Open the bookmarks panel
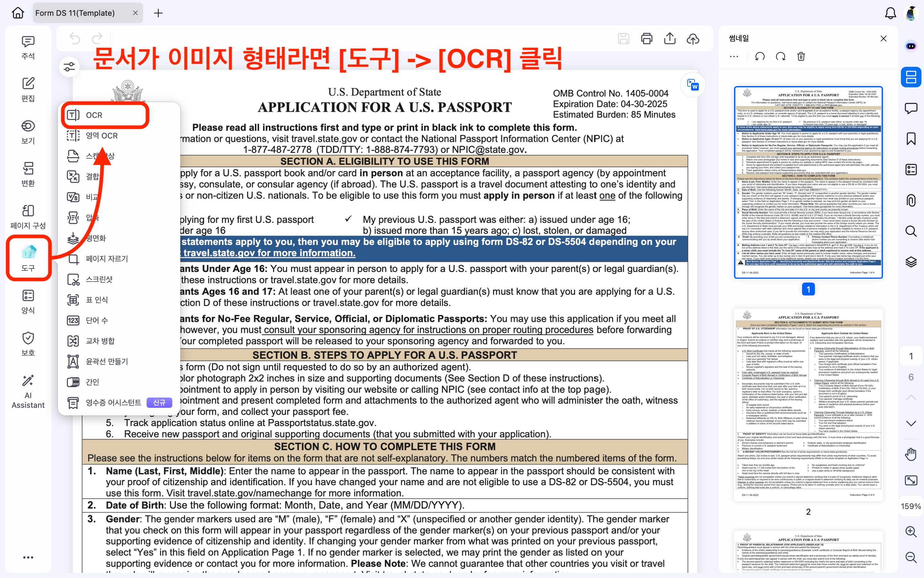This screenshot has height=578, width=924. tap(911, 139)
